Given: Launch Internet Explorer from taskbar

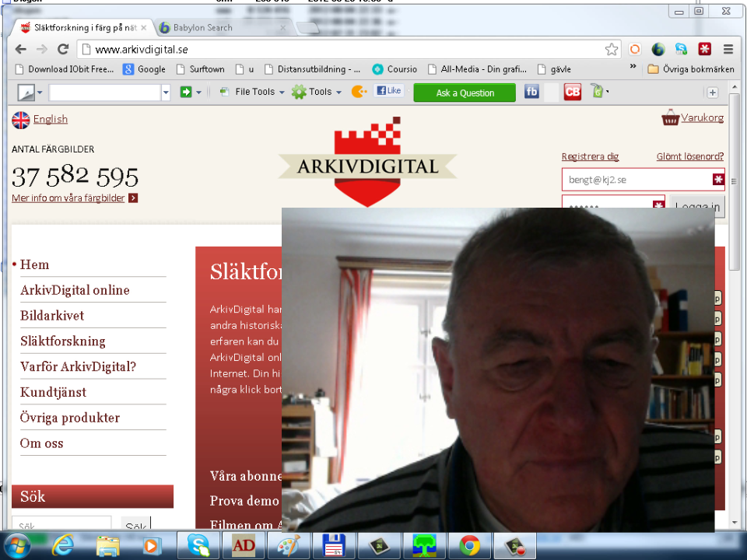Looking at the screenshot, I should [x=63, y=545].
